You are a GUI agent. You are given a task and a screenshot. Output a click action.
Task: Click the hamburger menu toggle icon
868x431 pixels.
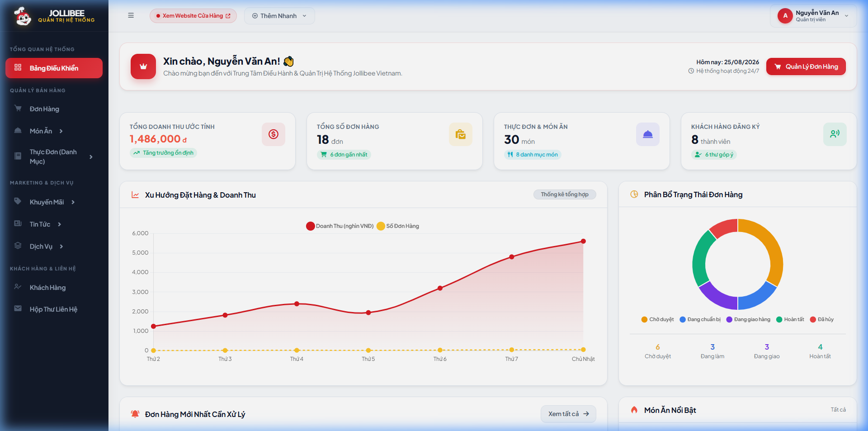pos(131,15)
